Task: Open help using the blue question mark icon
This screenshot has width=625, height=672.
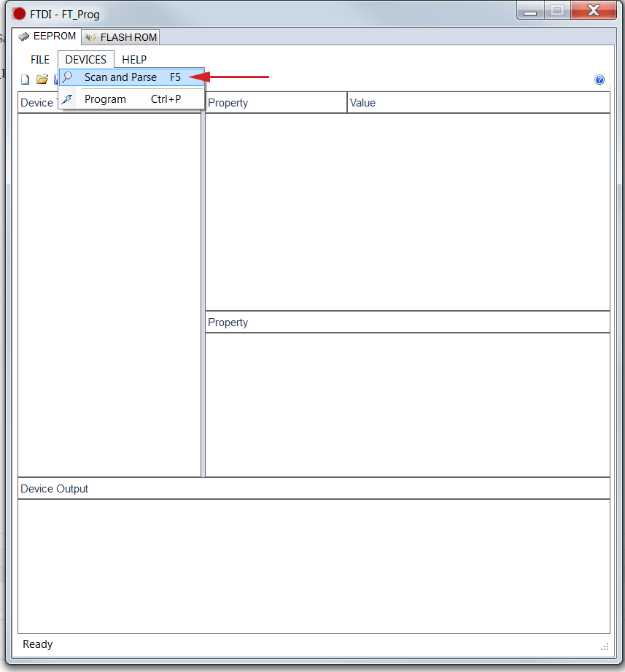Action: (x=599, y=80)
